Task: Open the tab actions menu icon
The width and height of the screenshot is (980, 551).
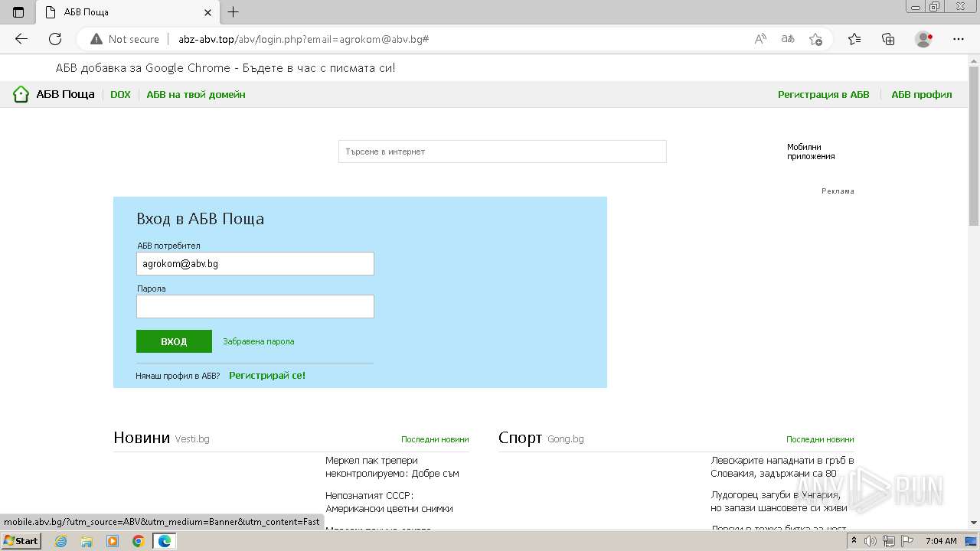Action: pos(18,12)
